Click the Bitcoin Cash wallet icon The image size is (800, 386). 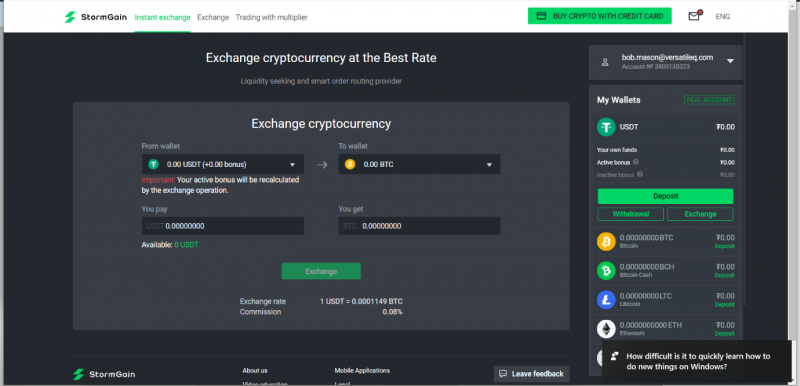[x=606, y=270]
